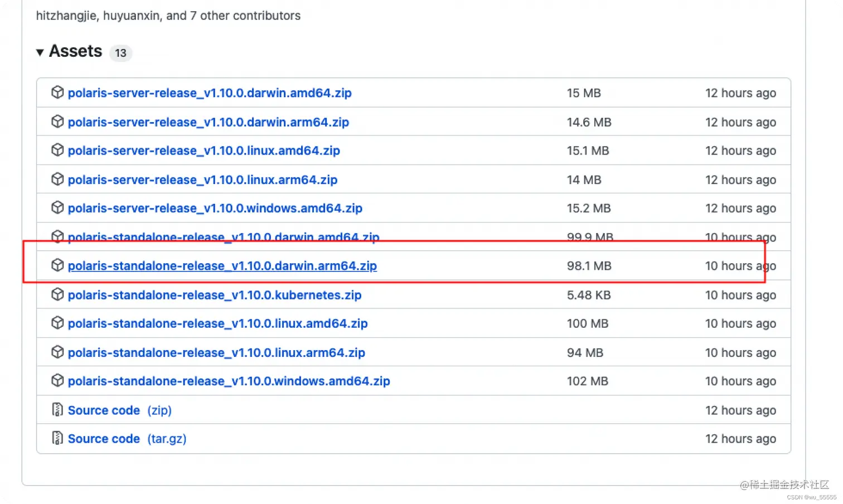Click timestamp in standalone windows.amd64.zip row
The width and height of the screenshot is (843, 504).
point(740,381)
